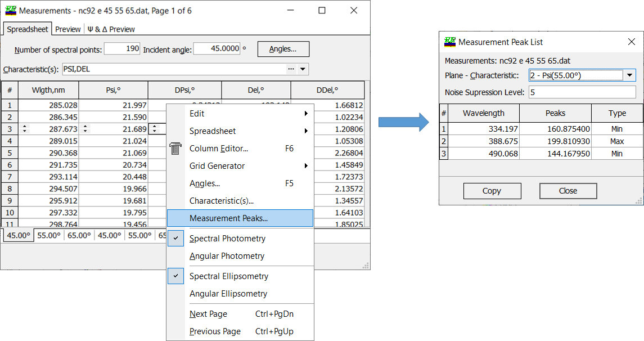Toggle Spectral Photometry in the context menu

click(240, 238)
